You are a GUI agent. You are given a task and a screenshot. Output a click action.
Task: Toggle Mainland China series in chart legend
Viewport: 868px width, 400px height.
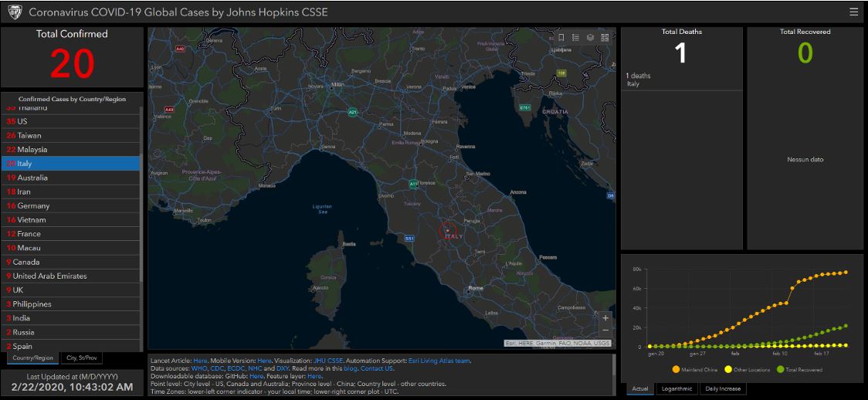(676, 370)
